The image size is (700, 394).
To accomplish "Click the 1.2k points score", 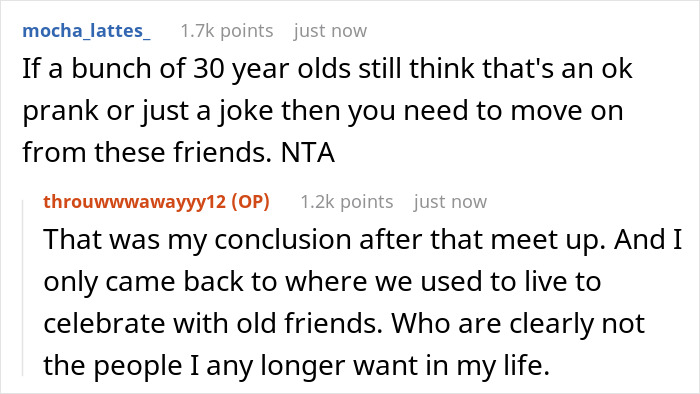I will pos(347,202).
